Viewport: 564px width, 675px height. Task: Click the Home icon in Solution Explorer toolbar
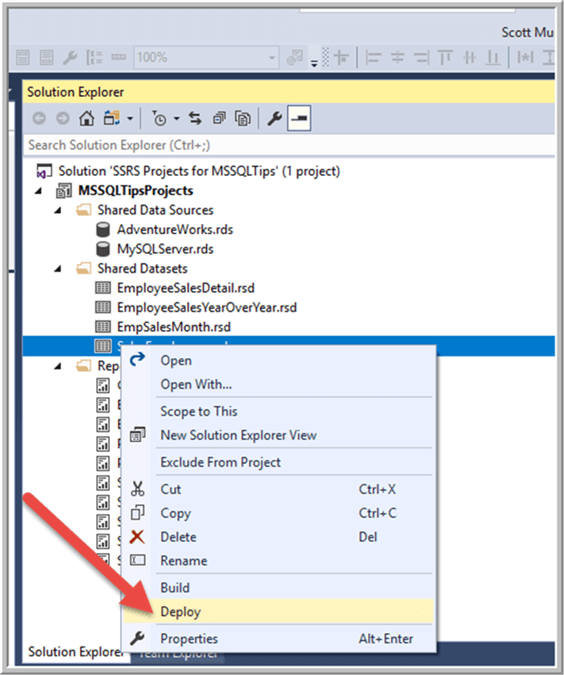pyautogui.click(x=87, y=118)
